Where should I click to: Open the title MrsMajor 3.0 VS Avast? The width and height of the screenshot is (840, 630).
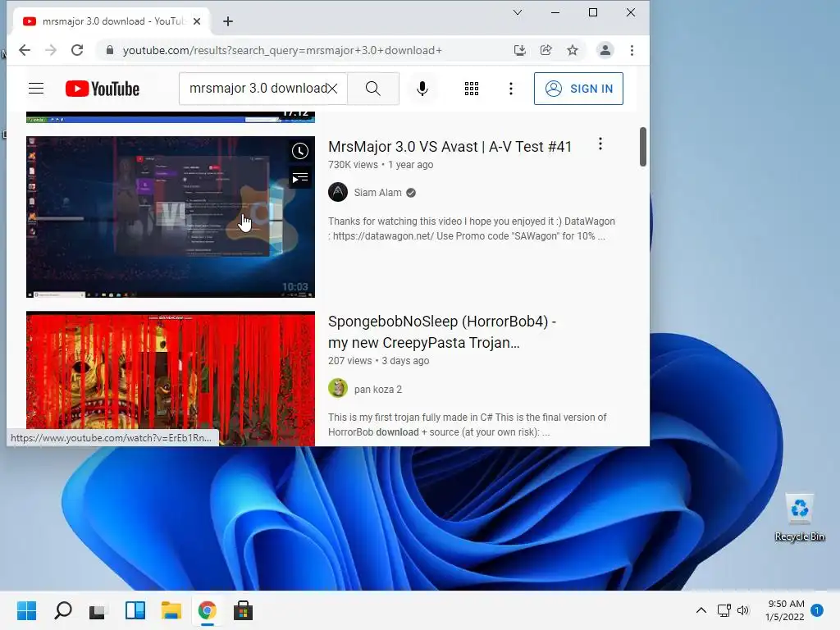tap(450, 147)
